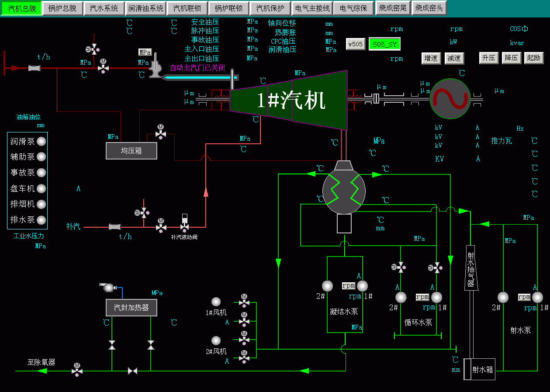Click the 2#风机 indicator lamp
Image resolution: width=550 pixels, height=392 pixels.
[216, 340]
